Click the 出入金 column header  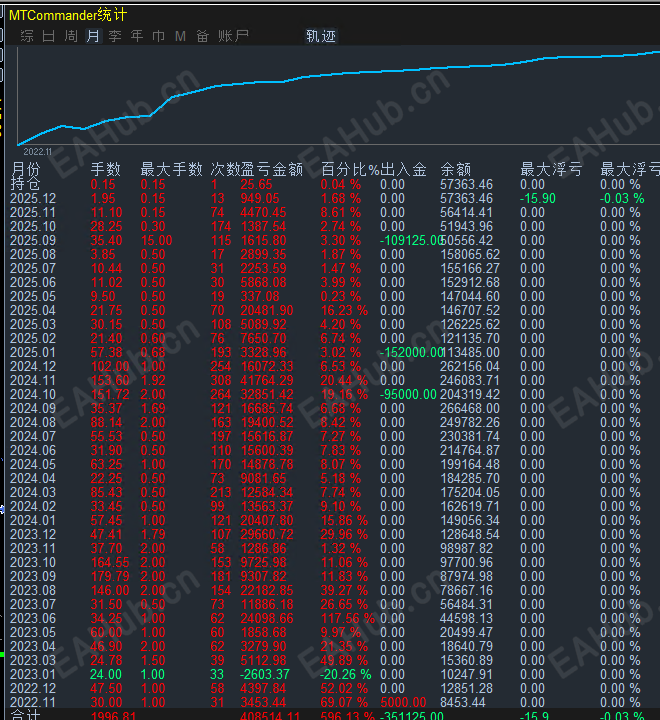403,169
